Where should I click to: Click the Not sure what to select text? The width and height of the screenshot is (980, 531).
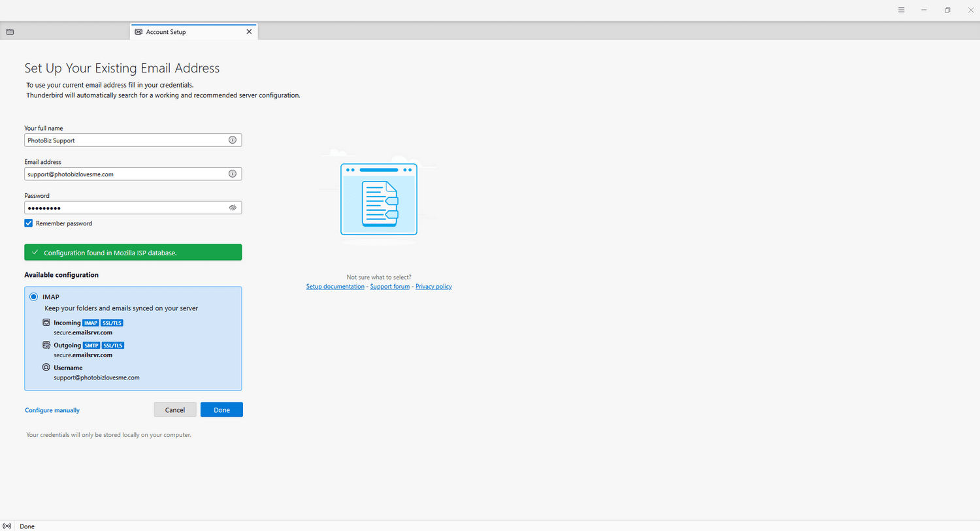379,277
